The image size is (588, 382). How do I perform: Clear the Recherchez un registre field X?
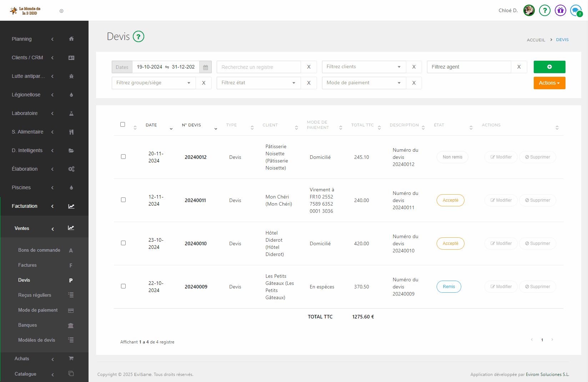pos(309,67)
